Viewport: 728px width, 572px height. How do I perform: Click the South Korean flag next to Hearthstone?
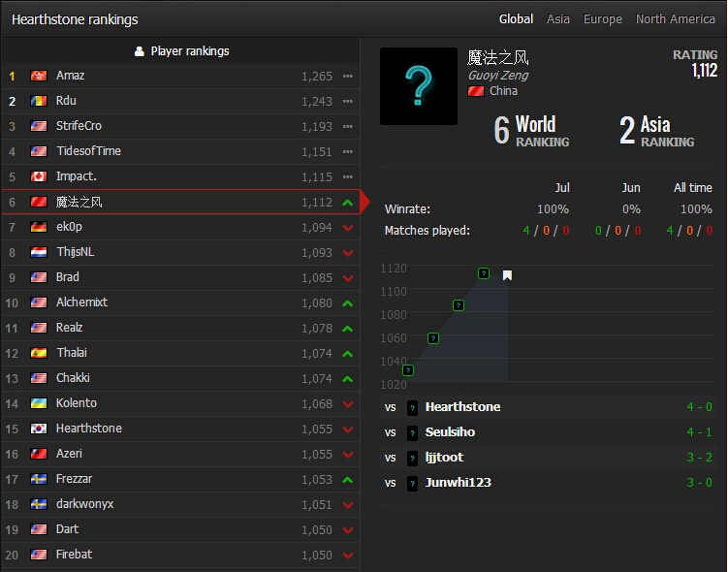(39, 429)
